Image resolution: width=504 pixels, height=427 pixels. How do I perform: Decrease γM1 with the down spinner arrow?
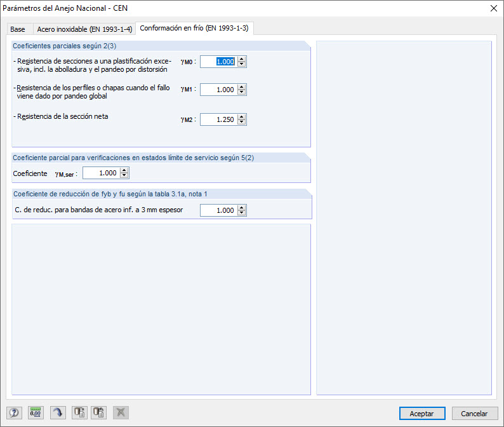242,92
